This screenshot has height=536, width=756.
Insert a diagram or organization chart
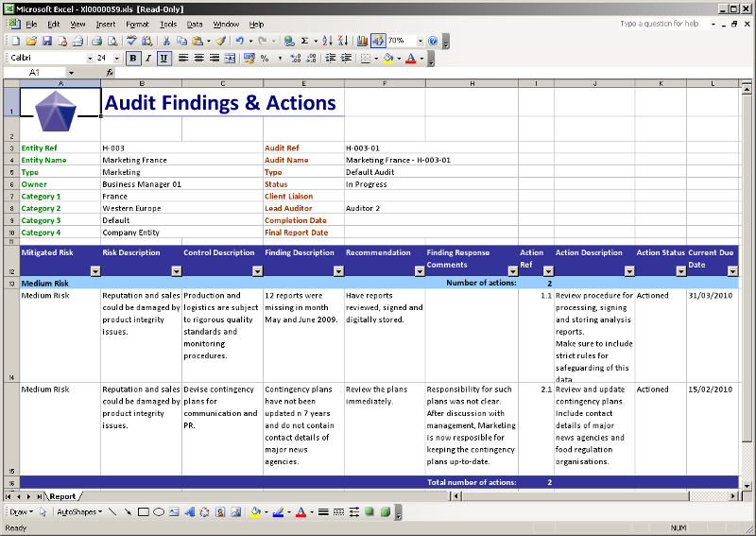(x=205, y=511)
